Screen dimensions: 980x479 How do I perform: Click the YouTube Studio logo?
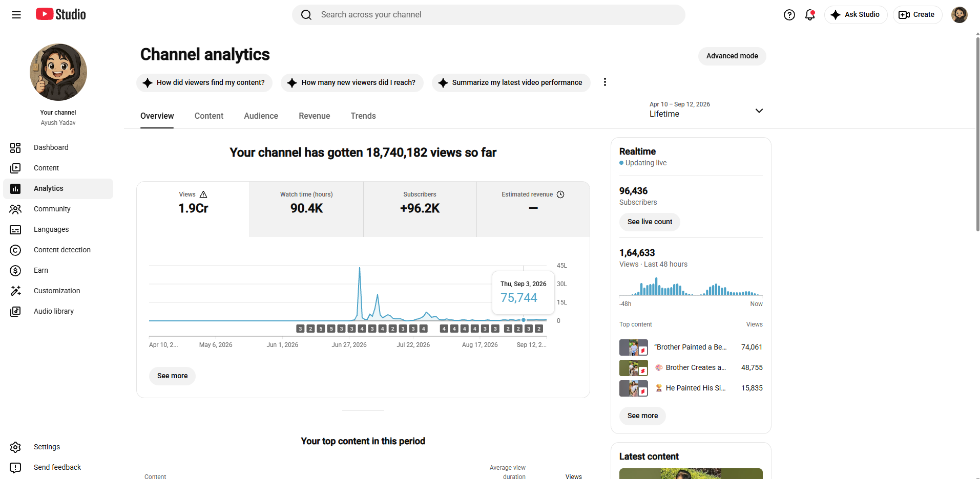coord(61,14)
